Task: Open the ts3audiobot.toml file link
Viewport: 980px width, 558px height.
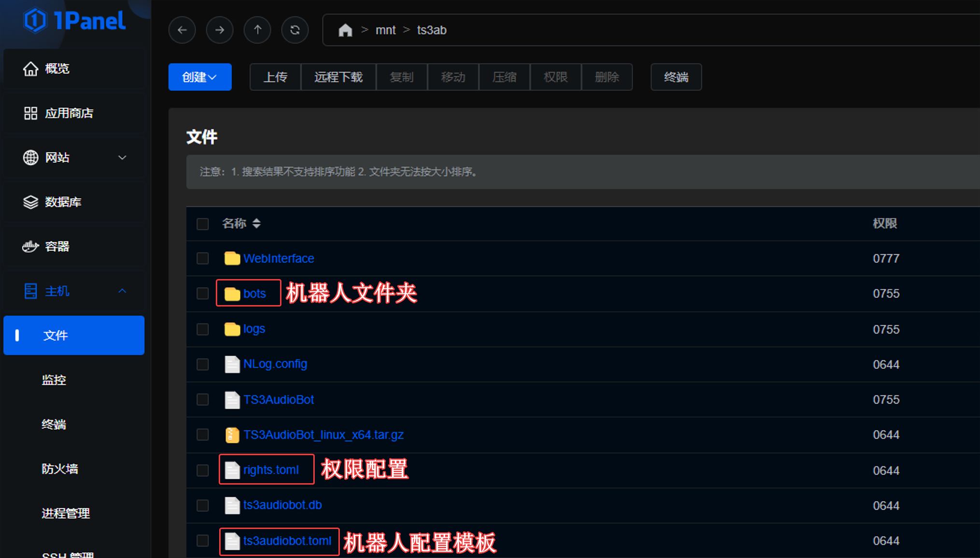Action: tap(287, 541)
